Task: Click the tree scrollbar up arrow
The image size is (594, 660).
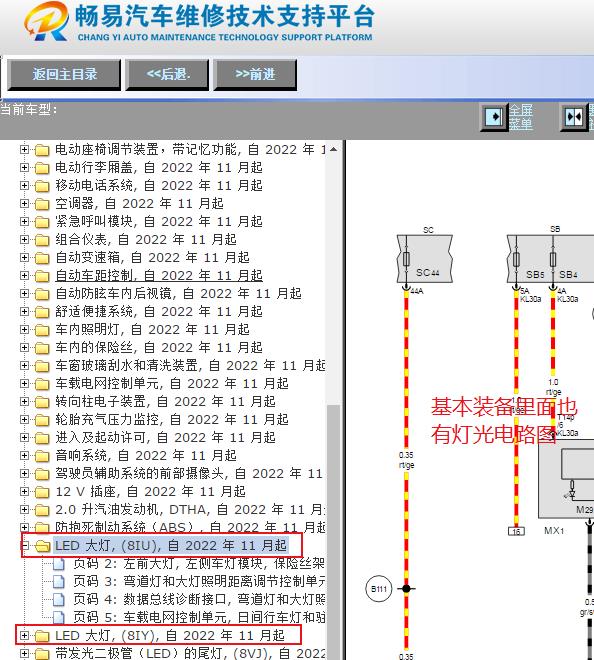Action: click(x=333, y=149)
